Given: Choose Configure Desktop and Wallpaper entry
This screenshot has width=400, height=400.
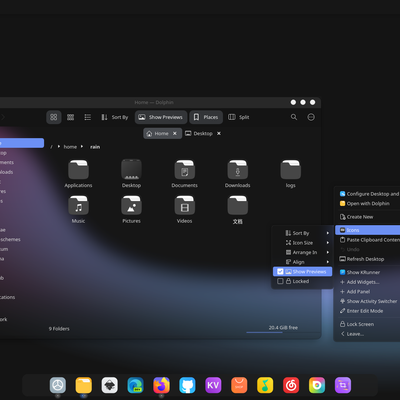Looking at the screenshot, I should 367,194.
